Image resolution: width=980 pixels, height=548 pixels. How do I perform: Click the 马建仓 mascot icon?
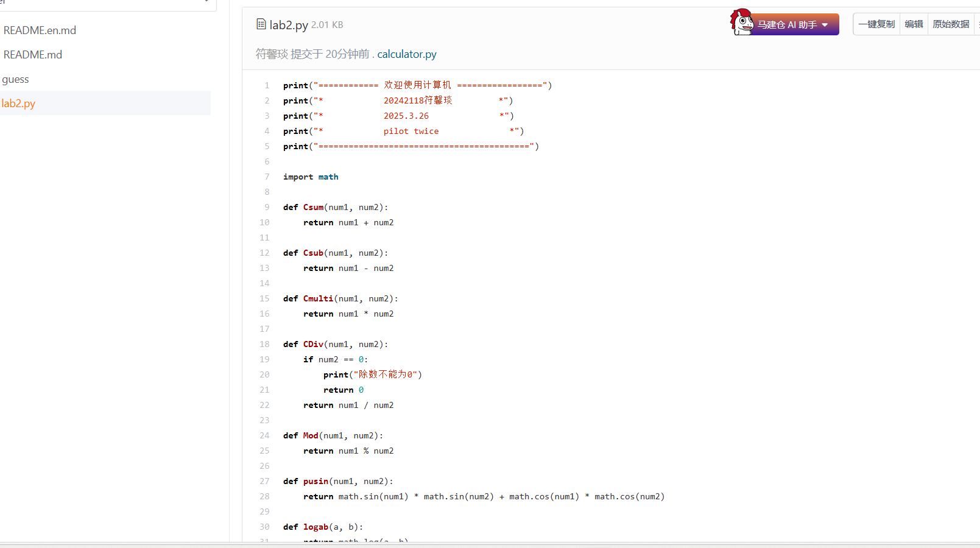(742, 22)
